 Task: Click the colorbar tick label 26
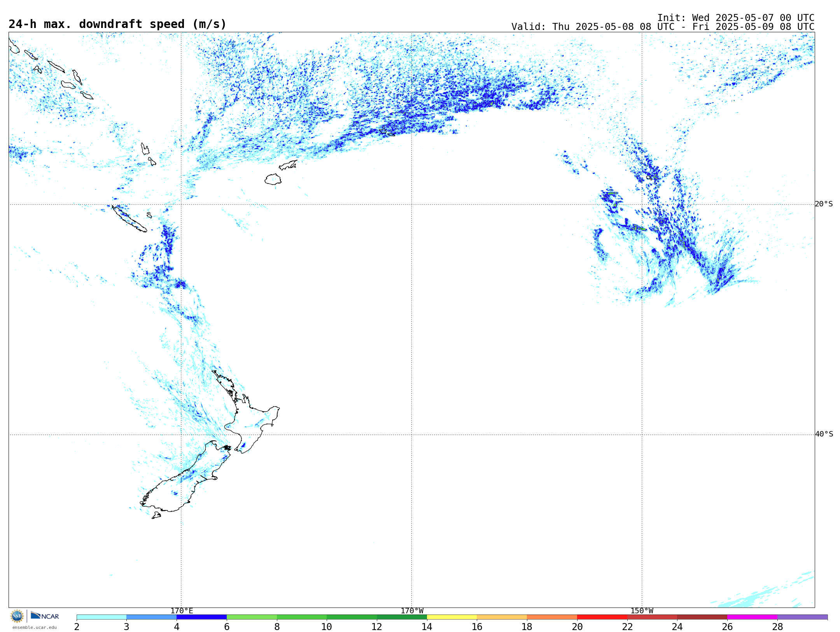pyautogui.click(x=727, y=627)
